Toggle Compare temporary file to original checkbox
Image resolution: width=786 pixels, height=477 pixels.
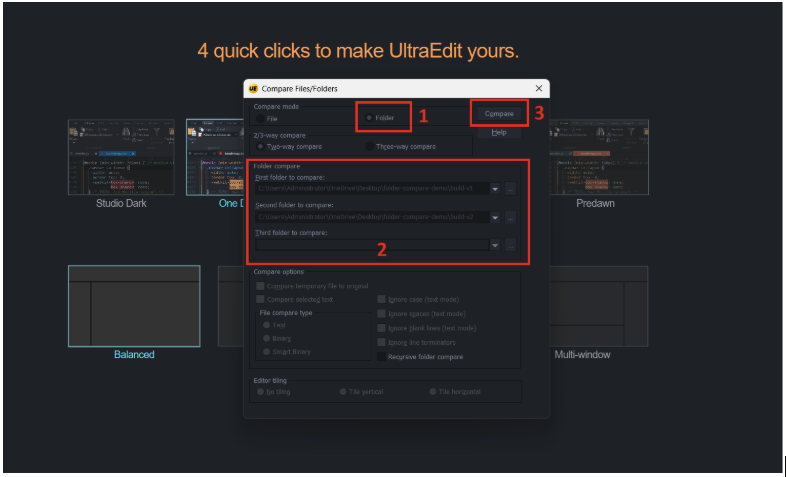click(x=260, y=286)
